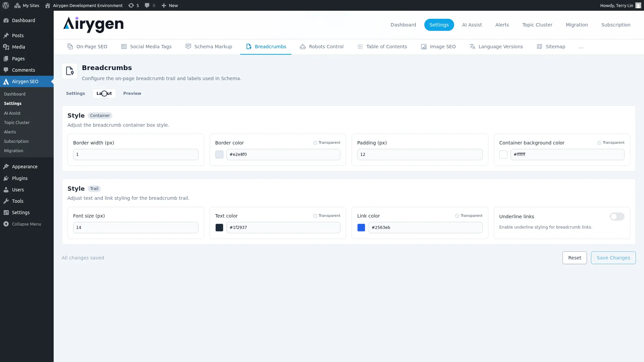Open Alerts in the top navigation

(502, 25)
